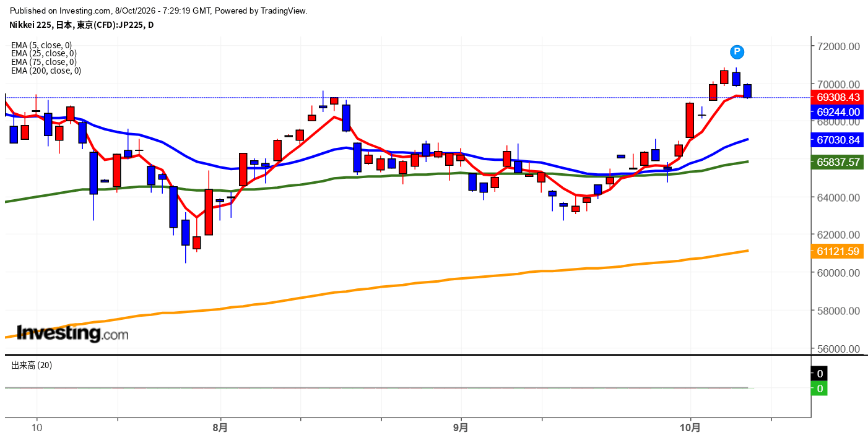Viewport: 868px width, 438px height.
Task: Click the 60000.00 price axis tick
Action: coord(838,273)
